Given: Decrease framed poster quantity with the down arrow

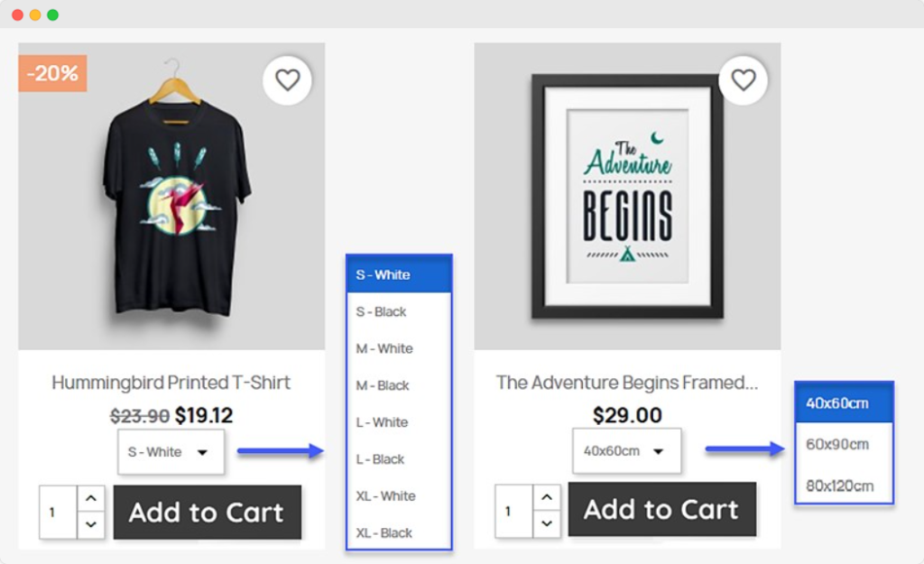Looking at the screenshot, I should (546, 524).
